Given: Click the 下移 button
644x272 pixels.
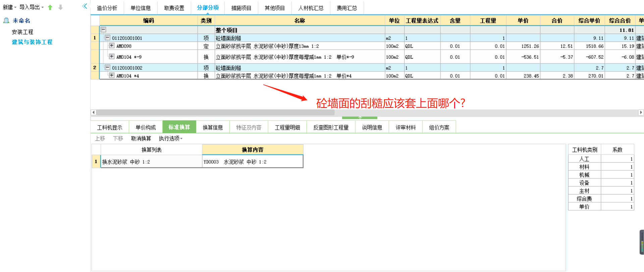Looking at the screenshot, I should coord(118,138).
